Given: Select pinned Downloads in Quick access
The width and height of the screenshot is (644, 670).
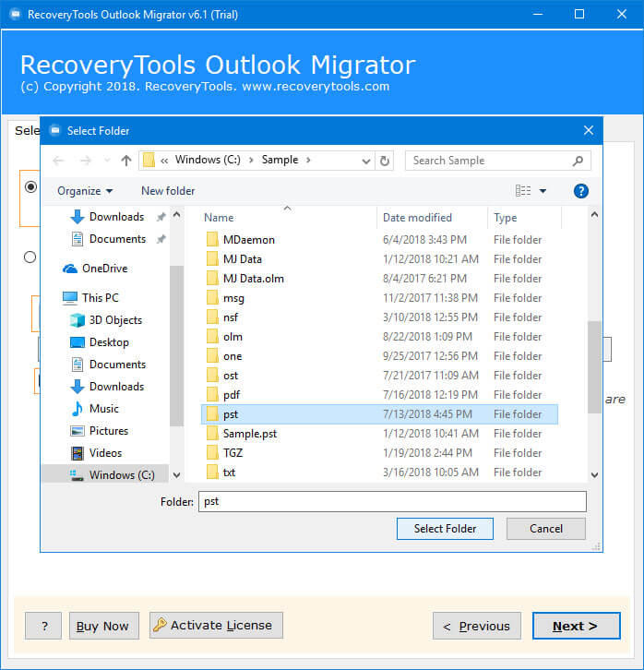Looking at the screenshot, I should coord(116,217).
